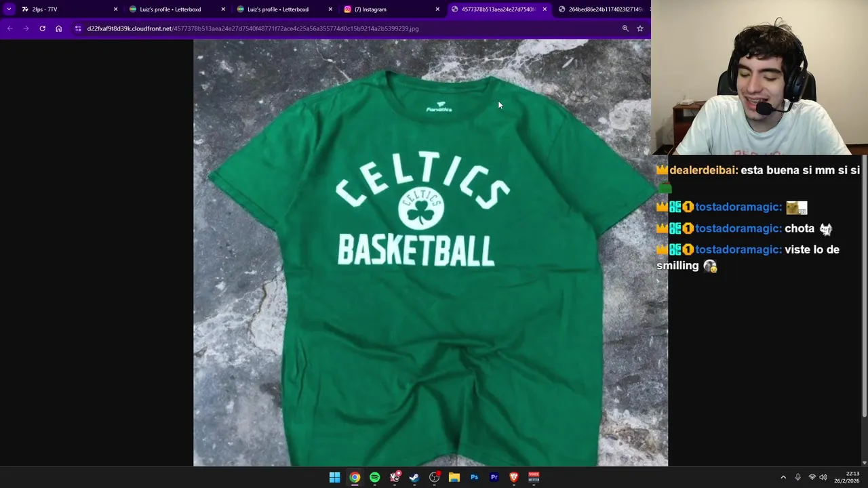Open the zoom magnifier in address bar

[625, 28]
